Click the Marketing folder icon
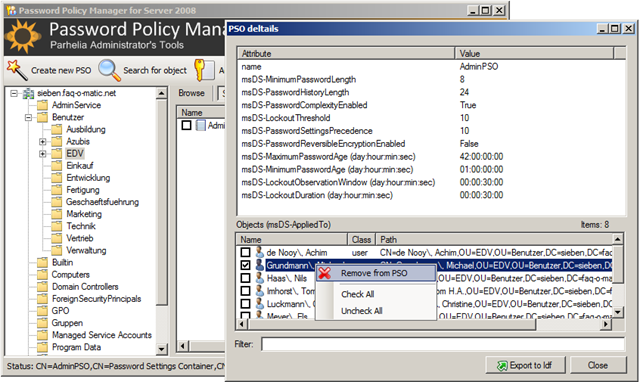This screenshot has width=640, height=382. [57, 214]
